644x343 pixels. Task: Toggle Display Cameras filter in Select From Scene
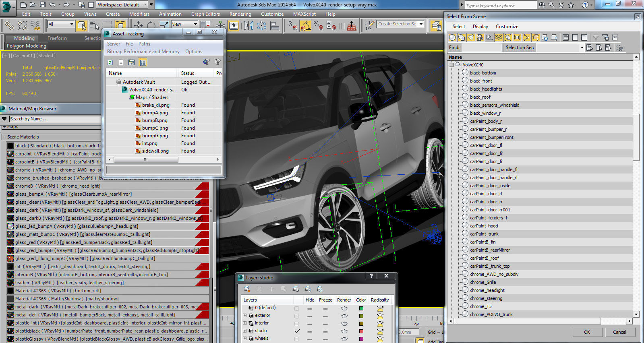[480, 37]
